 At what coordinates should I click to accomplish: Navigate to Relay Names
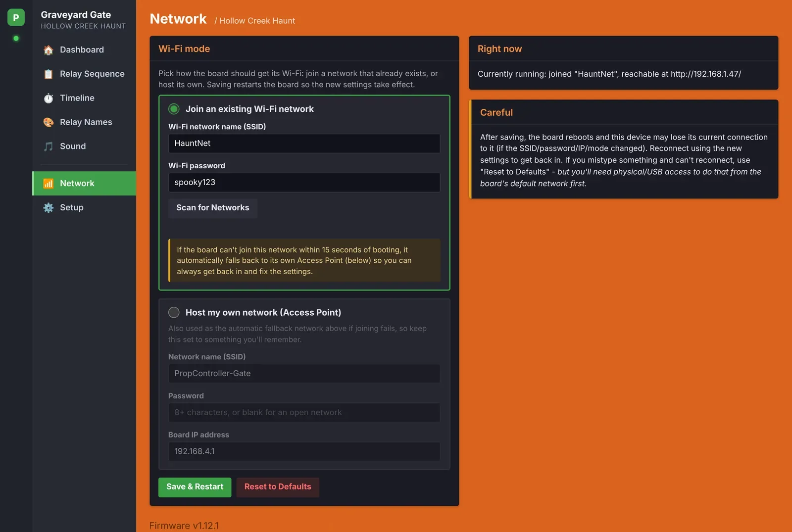pyautogui.click(x=84, y=122)
